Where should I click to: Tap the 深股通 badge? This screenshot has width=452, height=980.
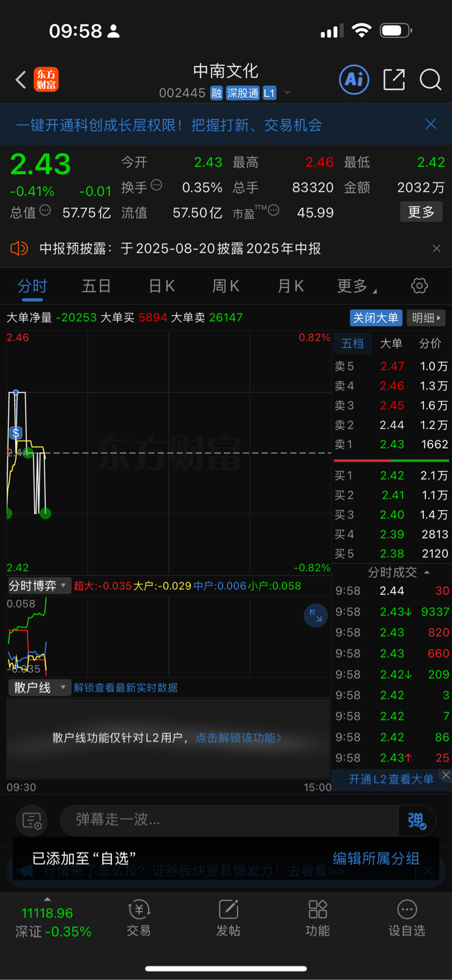[243, 93]
